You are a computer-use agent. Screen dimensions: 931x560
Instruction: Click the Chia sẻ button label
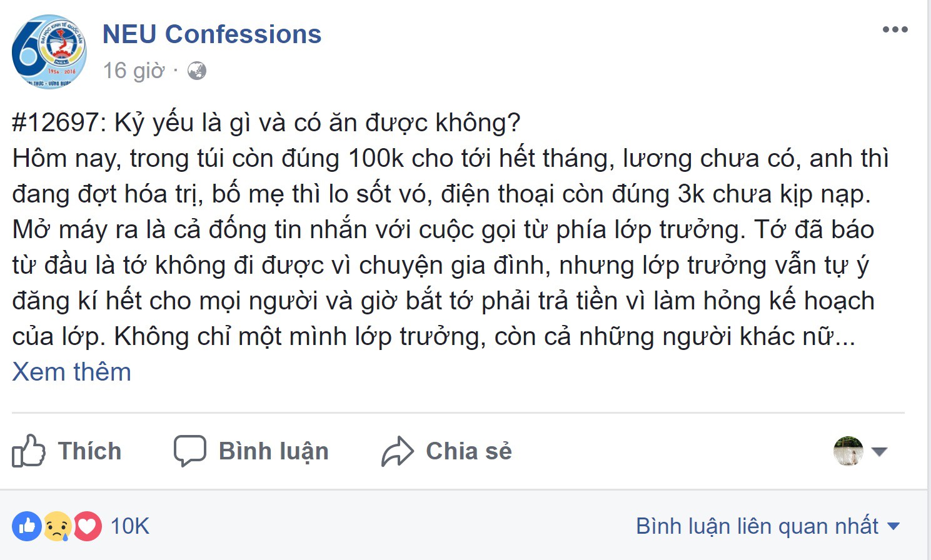click(468, 450)
